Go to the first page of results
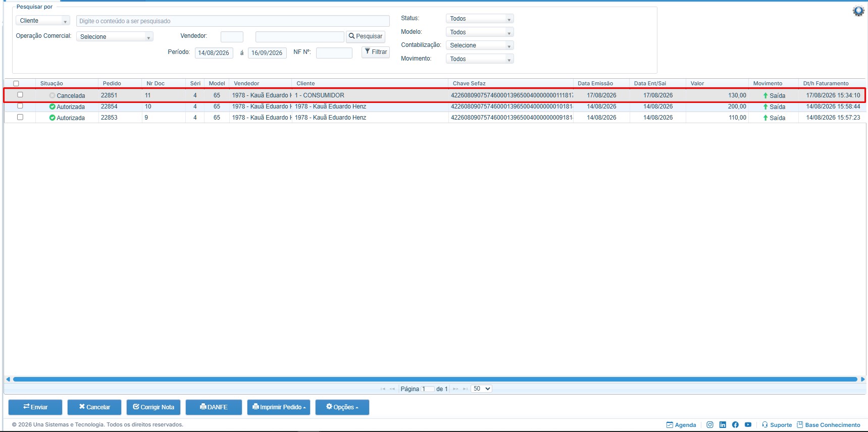This screenshot has width=868, height=432. tap(383, 389)
